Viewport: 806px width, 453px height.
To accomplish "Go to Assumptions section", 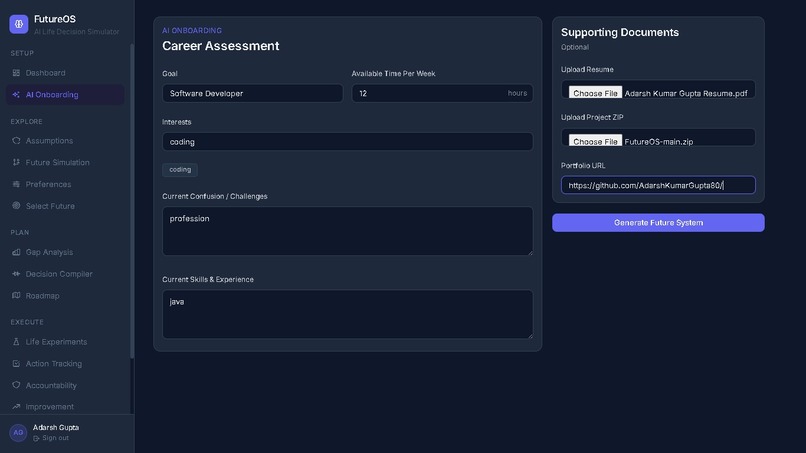I will click(x=65, y=140).
